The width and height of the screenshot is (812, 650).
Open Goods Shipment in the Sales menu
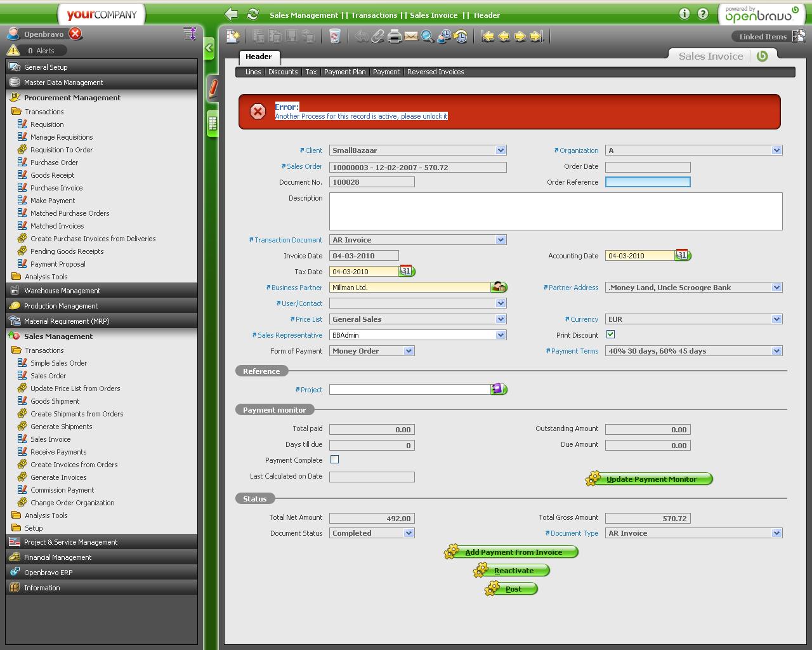55,401
